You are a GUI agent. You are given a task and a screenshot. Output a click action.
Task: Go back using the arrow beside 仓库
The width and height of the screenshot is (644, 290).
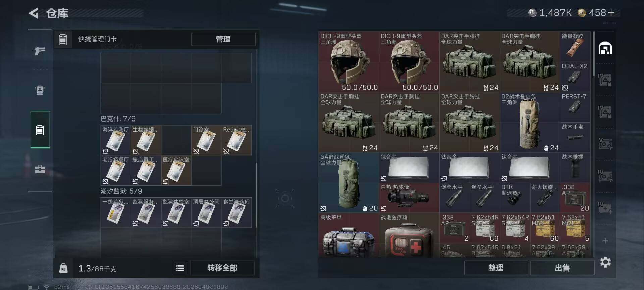tap(34, 13)
